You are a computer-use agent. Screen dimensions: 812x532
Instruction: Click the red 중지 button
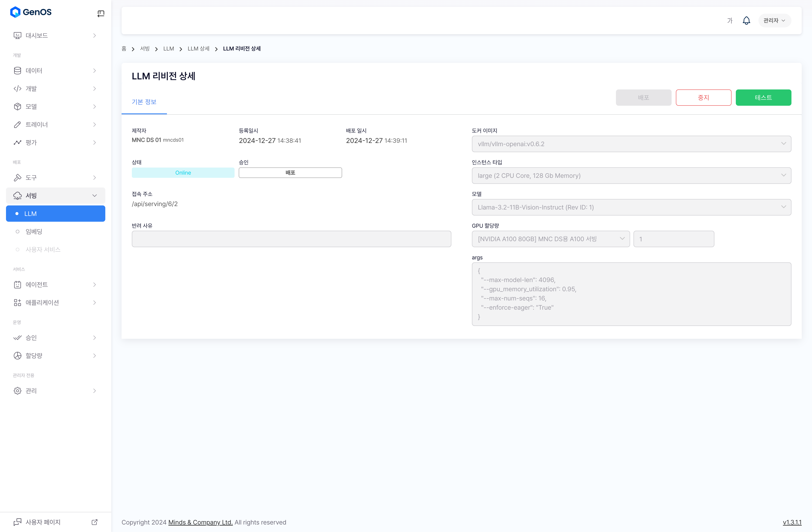(703, 98)
